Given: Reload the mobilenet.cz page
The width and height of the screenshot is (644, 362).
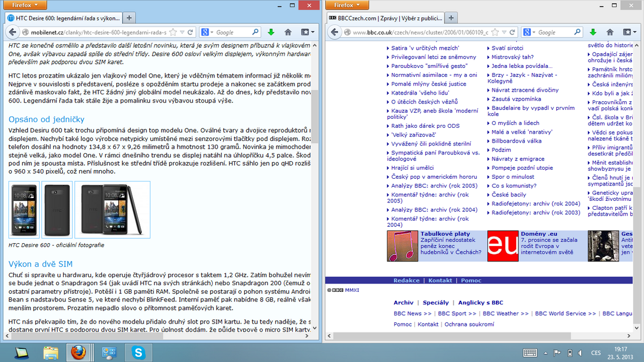Looking at the screenshot, I should tap(191, 32).
